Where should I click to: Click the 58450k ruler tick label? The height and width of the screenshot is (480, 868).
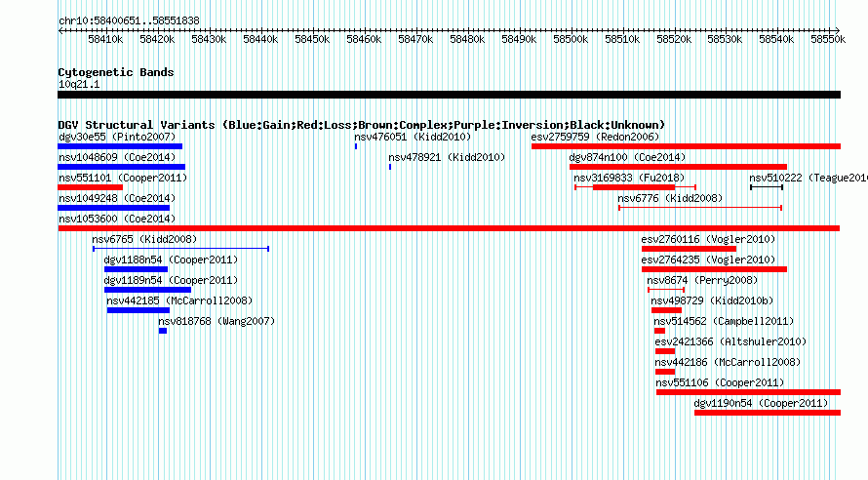tap(312, 39)
